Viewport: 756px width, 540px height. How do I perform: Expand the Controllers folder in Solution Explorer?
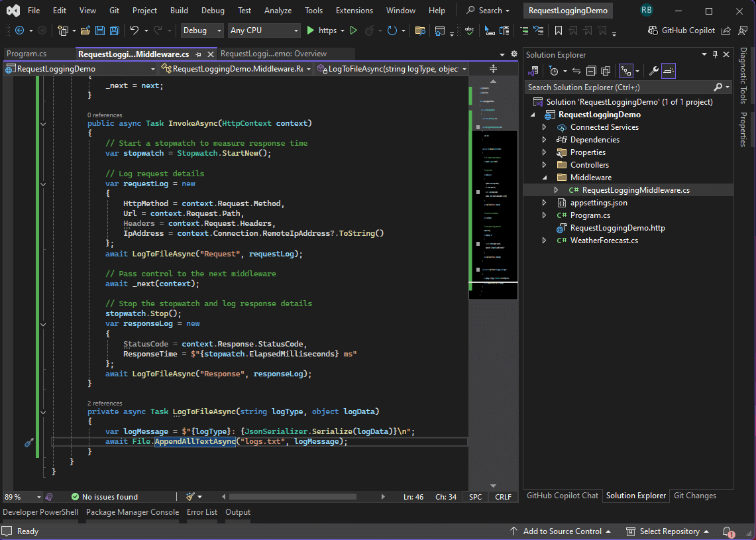[544, 165]
